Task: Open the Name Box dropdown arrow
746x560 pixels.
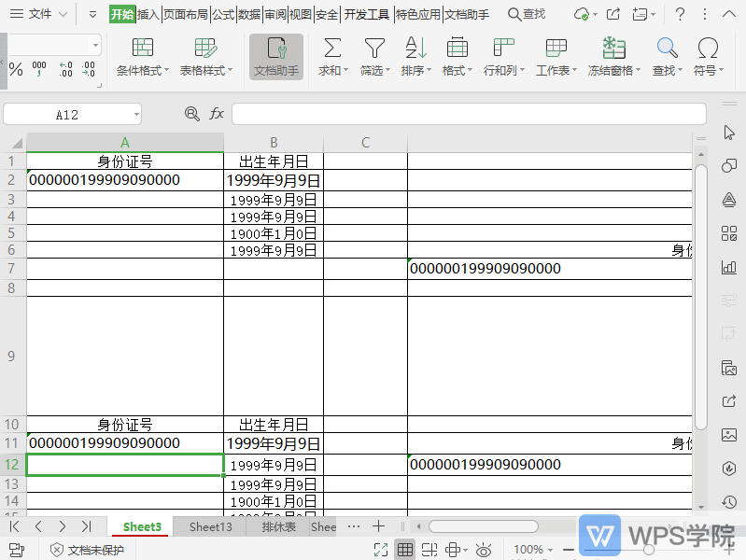Action: tap(136, 114)
